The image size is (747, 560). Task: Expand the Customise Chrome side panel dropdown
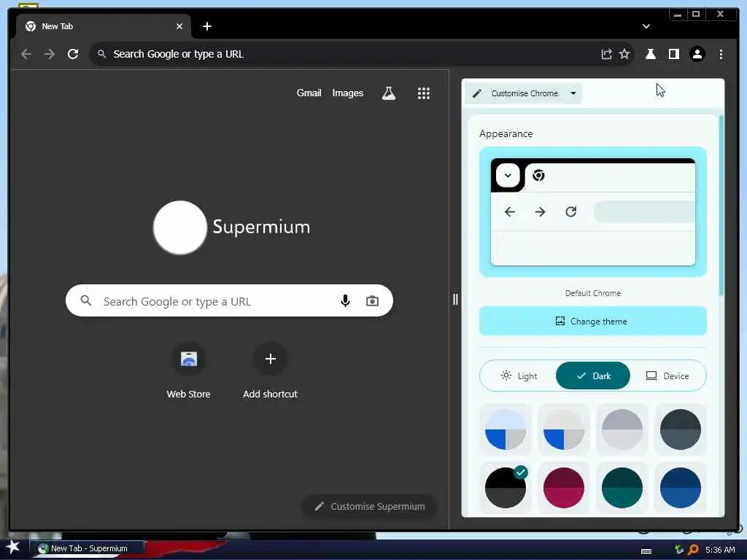coord(573,94)
